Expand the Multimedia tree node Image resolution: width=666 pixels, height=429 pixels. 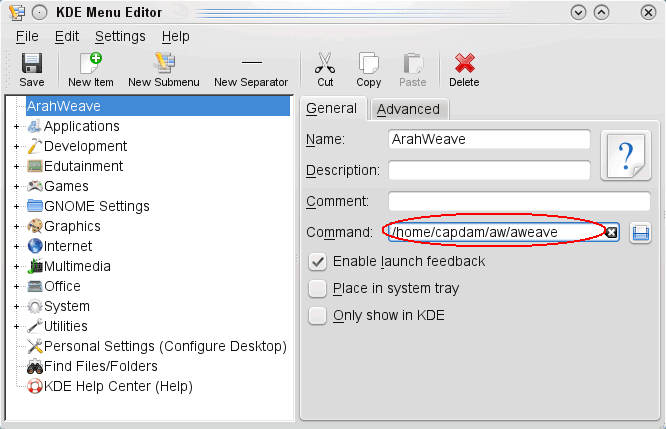[x=16, y=266]
